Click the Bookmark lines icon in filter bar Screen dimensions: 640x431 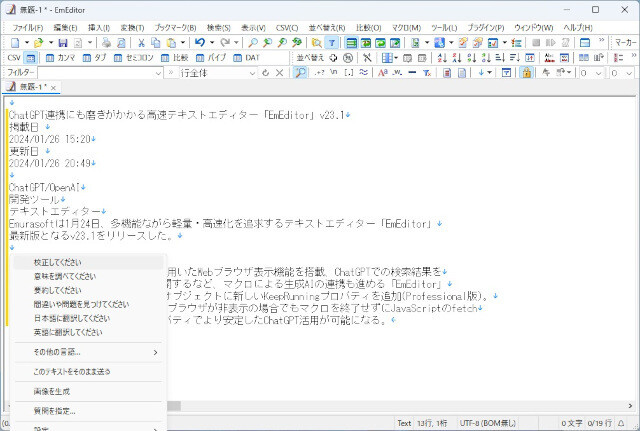point(447,73)
